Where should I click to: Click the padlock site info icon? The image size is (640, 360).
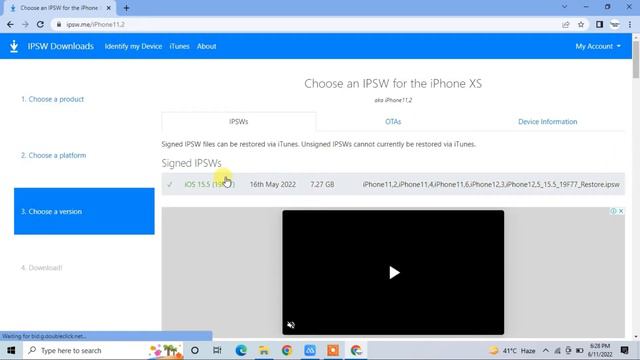(59, 24)
